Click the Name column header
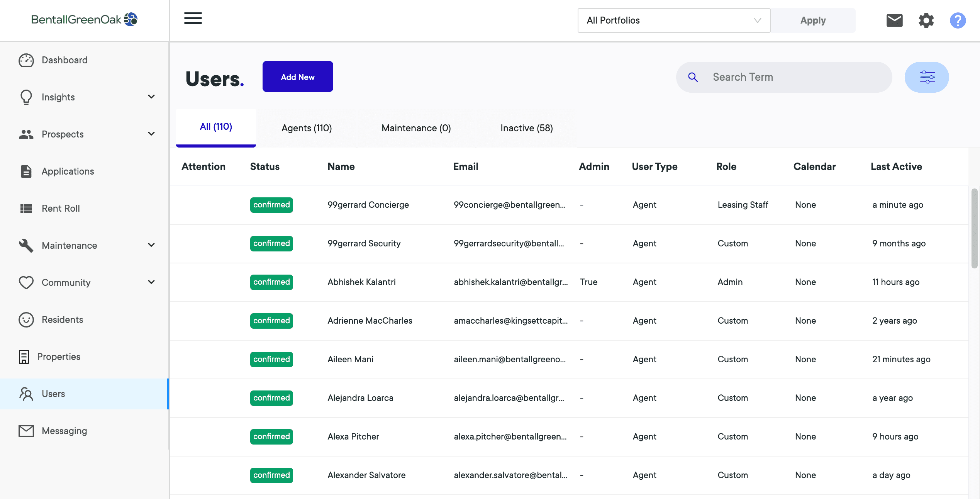The width and height of the screenshot is (980, 499). (341, 166)
